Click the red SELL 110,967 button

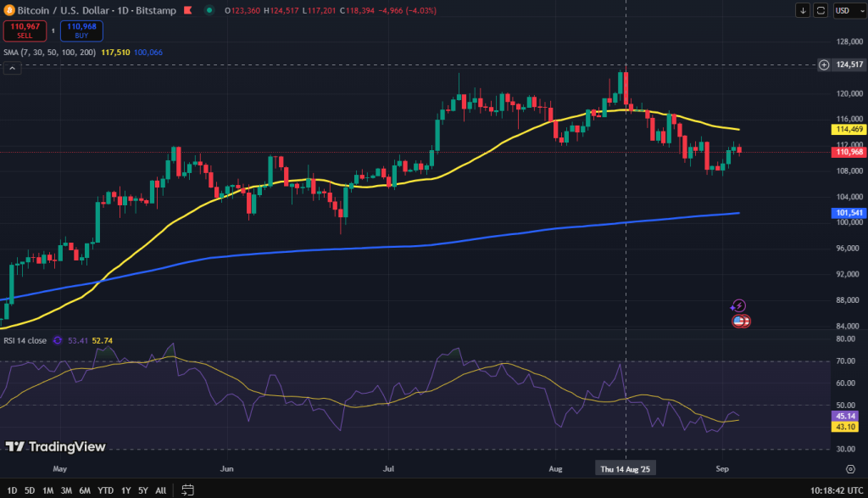tap(25, 31)
